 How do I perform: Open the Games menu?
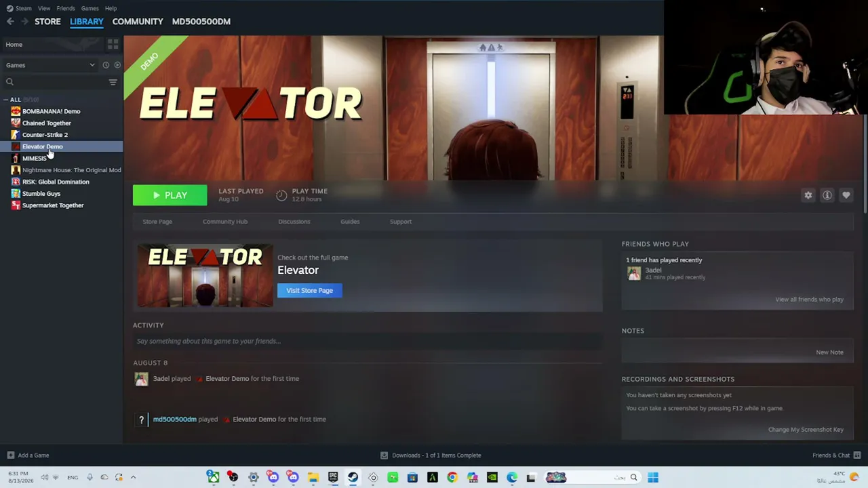point(90,8)
